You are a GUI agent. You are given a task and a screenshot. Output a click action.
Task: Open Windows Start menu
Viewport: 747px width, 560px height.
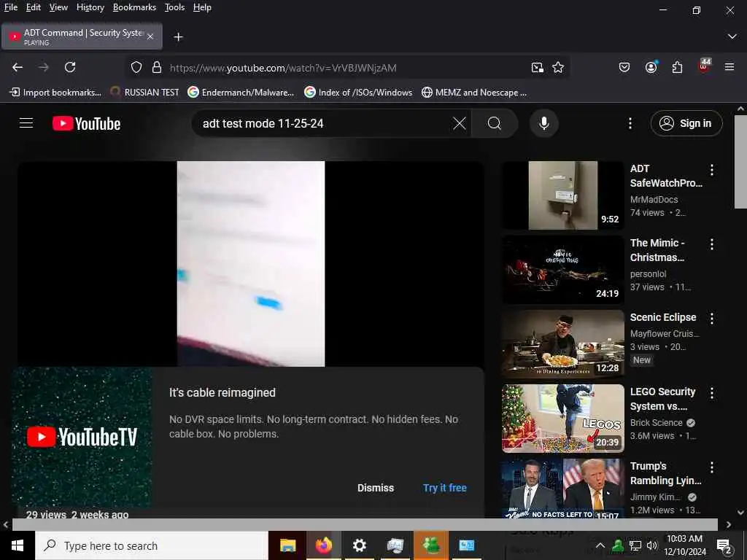click(18, 545)
